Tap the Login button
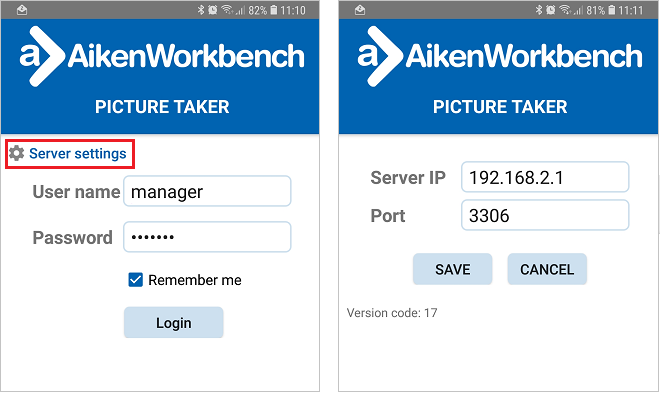The image size is (661, 394). tap(174, 323)
